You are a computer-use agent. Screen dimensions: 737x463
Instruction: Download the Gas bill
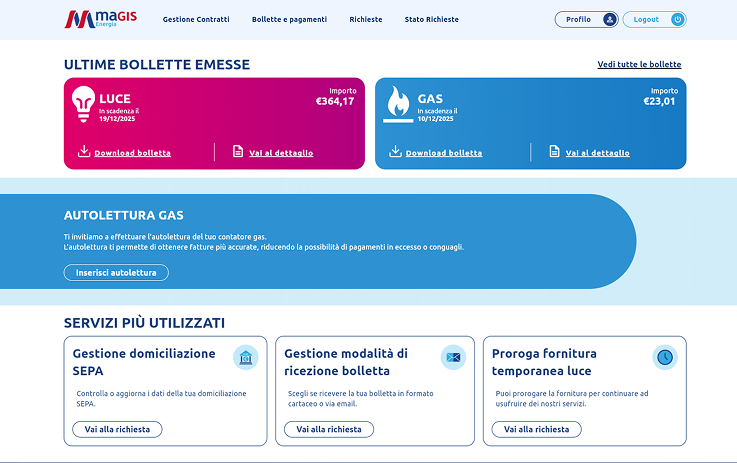(444, 153)
